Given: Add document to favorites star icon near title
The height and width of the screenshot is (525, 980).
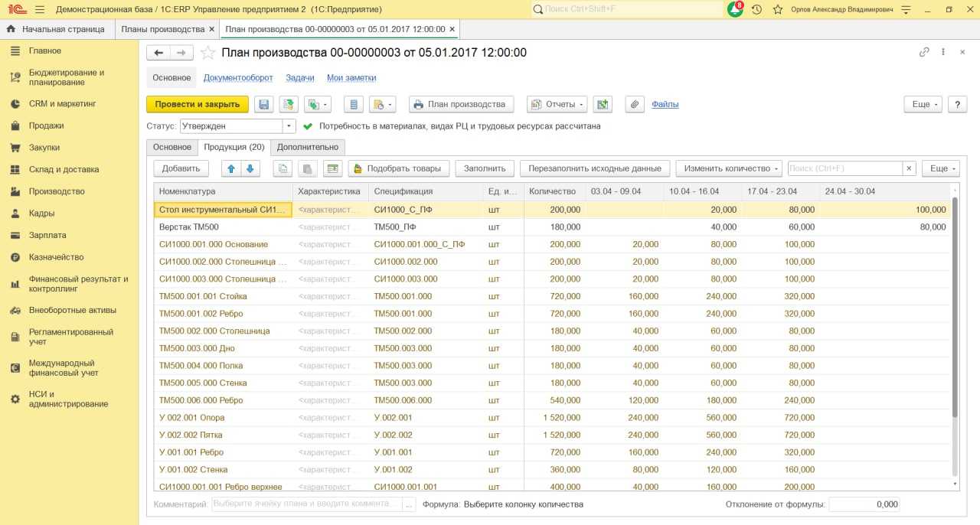Looking at the screenshot, I should pyautogui.click(x=207, y=53).
